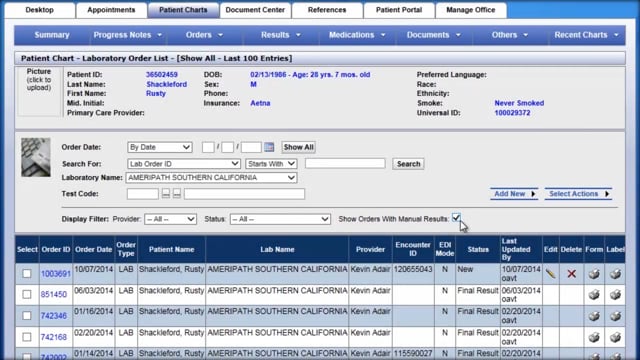Click the long Test Code description field
640x360 pixels.
[x=244, y=193]
